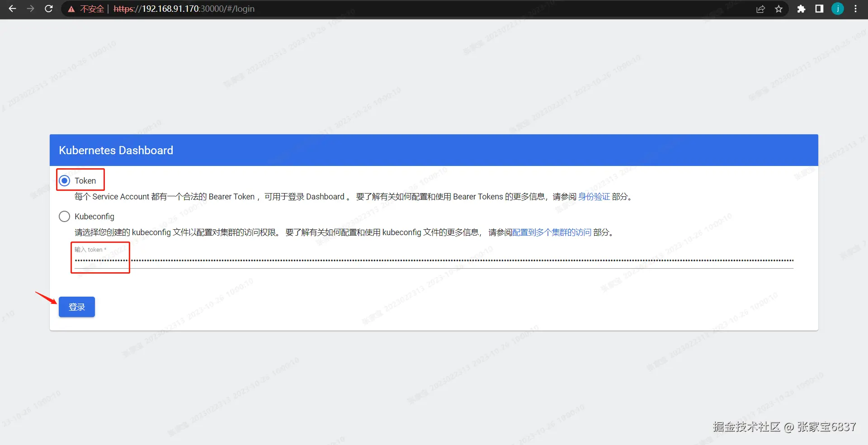Go back to the previous page
Viewport: 868px width, 445px height.
click(12, 9)
